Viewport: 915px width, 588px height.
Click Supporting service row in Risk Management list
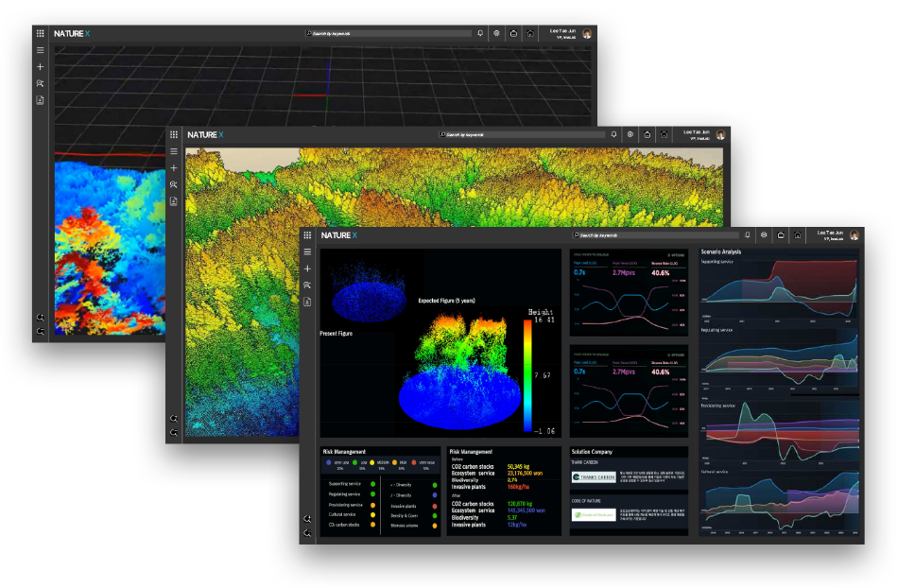(x=352, y=484)
